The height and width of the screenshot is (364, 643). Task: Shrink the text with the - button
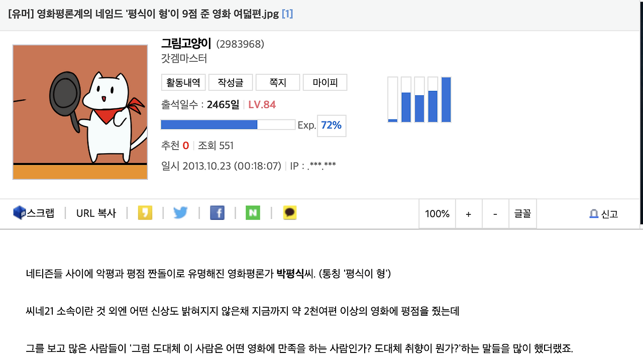[495, 213]
